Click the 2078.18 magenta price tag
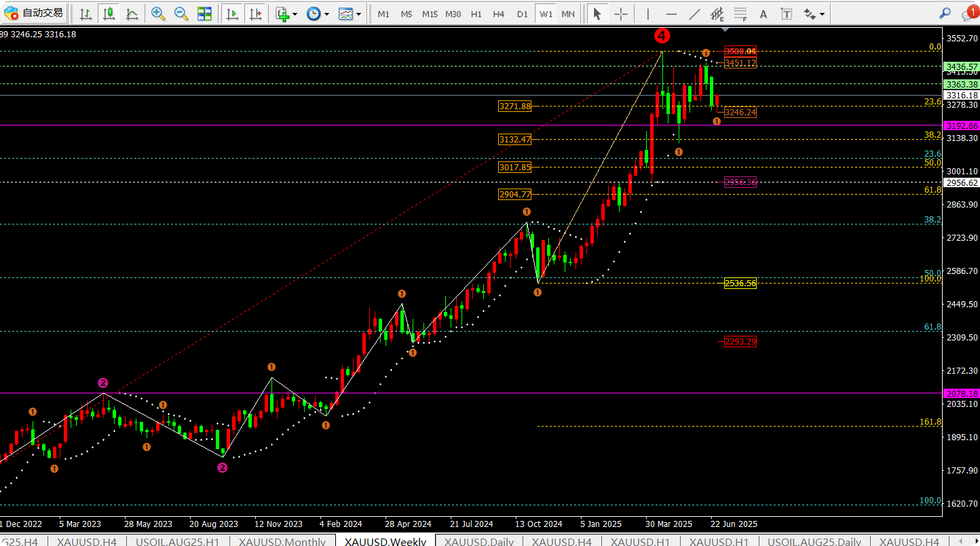This screenshot has width=980, height=546. point(962,393)
